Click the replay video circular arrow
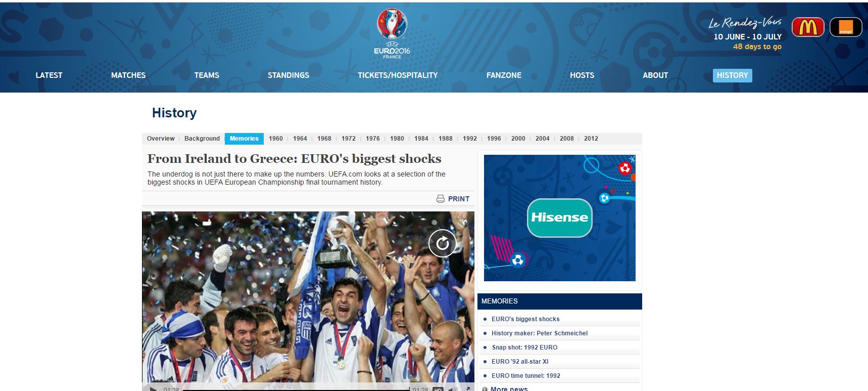868x391 pixels. (443, 243)
